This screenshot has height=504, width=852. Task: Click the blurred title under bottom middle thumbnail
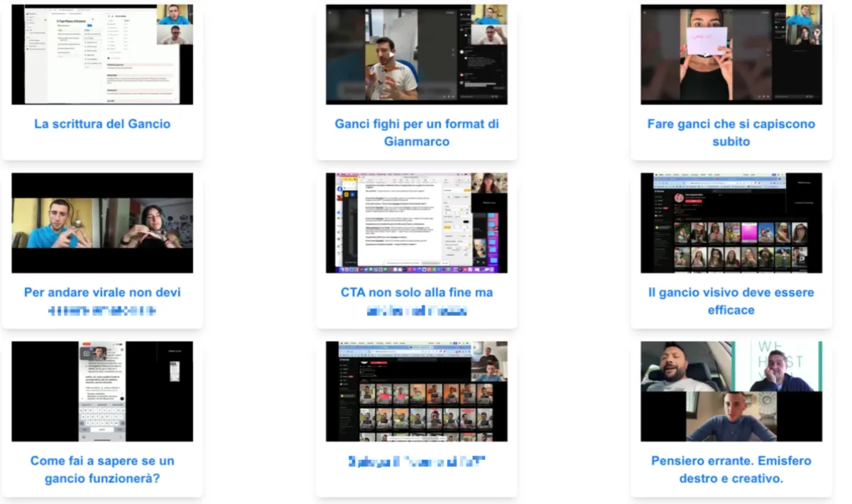click(x=417, y=462)
